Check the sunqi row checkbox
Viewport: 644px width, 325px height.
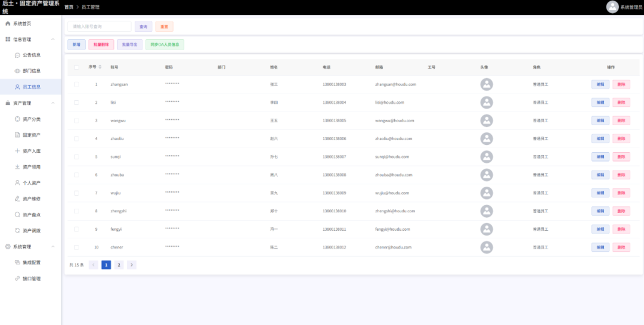(76, 157)
